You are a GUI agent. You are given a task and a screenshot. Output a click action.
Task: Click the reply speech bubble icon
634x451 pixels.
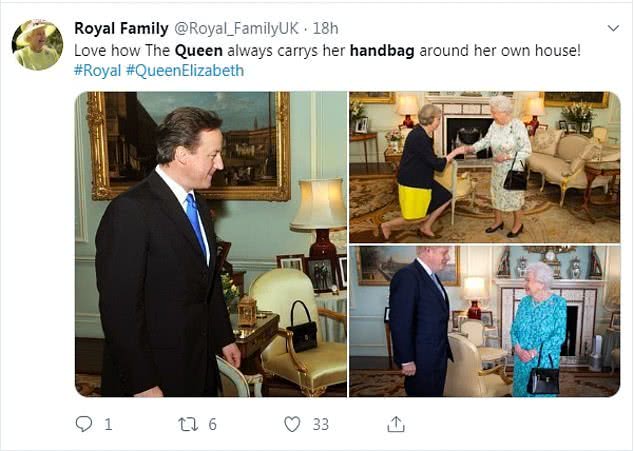84,424
